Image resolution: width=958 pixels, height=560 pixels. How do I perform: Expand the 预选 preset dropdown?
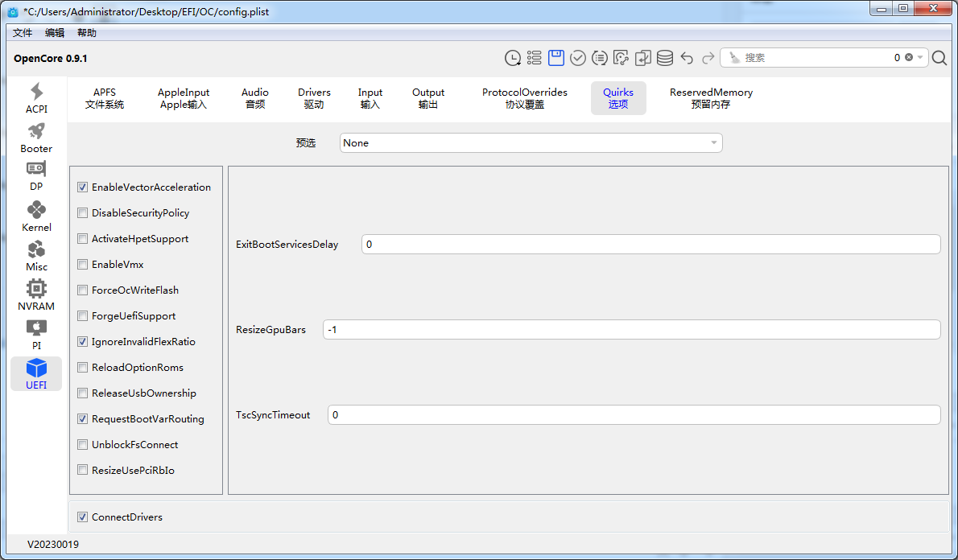click(531, 143)
